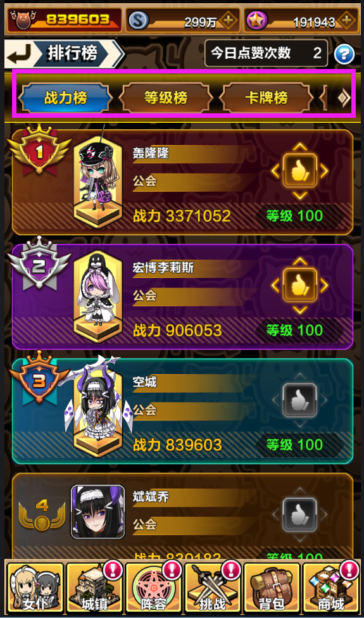Screen dimensions: 364x618
Task: Switch to the 卡牌榜 tab
Action: tap(267, 98)
